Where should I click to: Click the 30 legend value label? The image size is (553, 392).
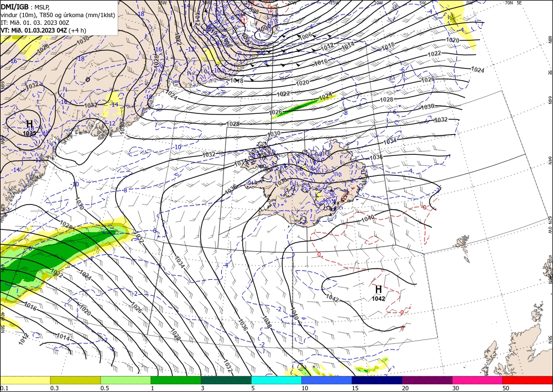(x=456, y=388)
